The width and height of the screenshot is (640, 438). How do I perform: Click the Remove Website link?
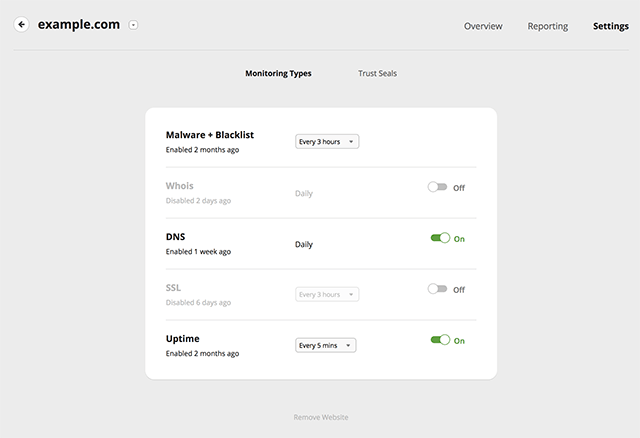tap(321, 417)
